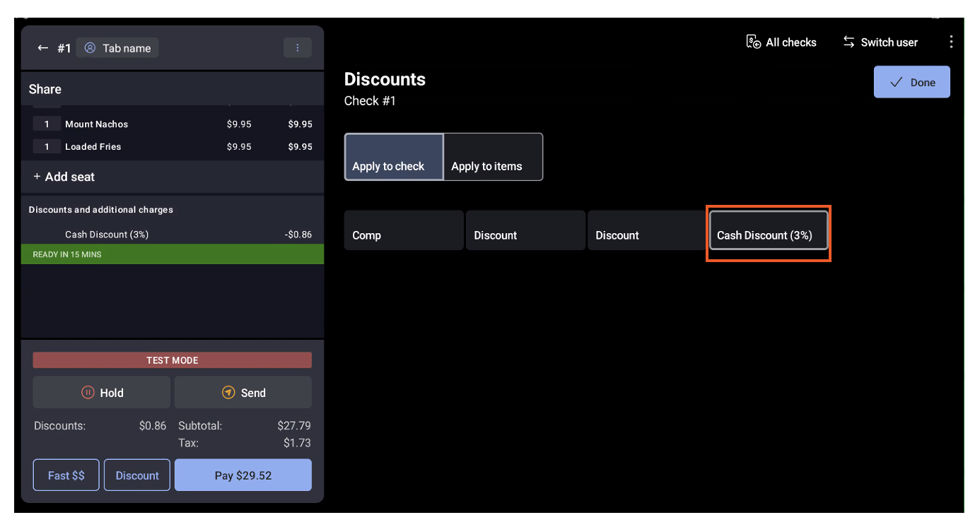This screenshot has height=527, width=980.
Task: Tap the Switch user icon
Action: pos(848,42)
